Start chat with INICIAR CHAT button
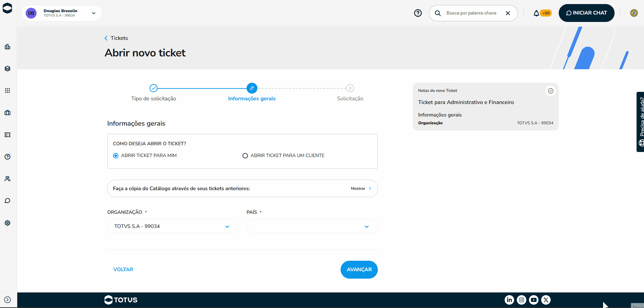Screen dimensions: 644x308 (x=586, y=13)
